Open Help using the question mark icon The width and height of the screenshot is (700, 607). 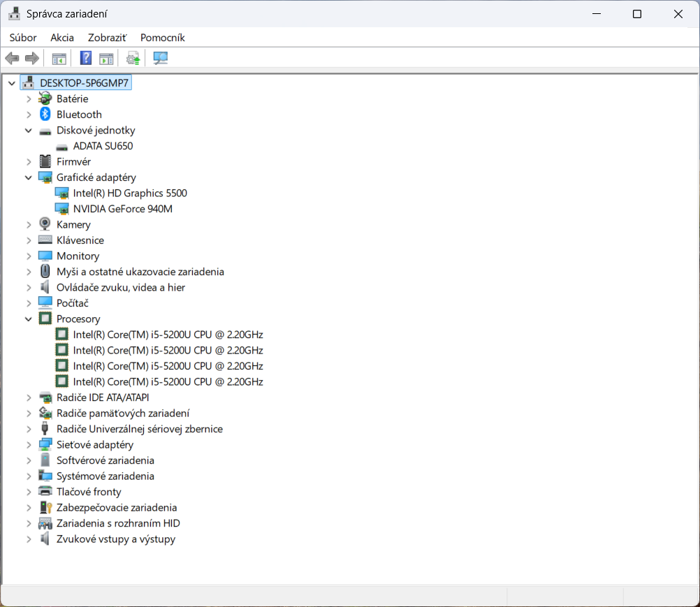(85, 58)
